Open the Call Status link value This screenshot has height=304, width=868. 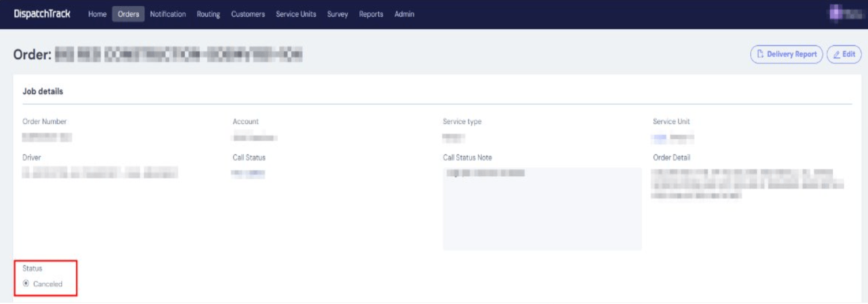248,173
